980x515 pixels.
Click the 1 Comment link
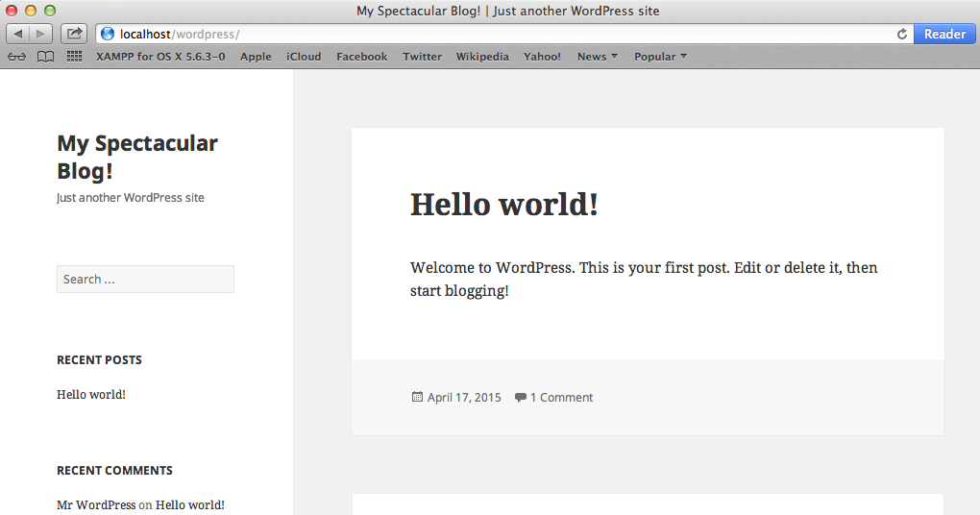561,397
